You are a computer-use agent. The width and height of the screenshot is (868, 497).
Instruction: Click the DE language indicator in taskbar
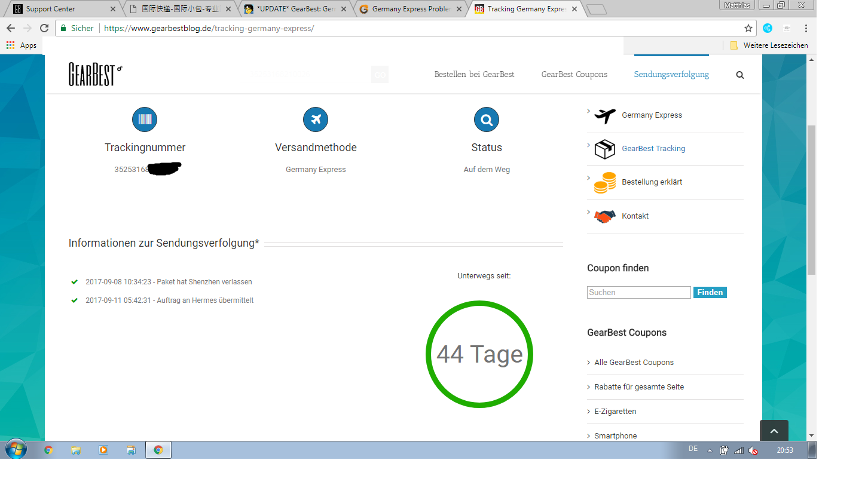tap(693, 449)
